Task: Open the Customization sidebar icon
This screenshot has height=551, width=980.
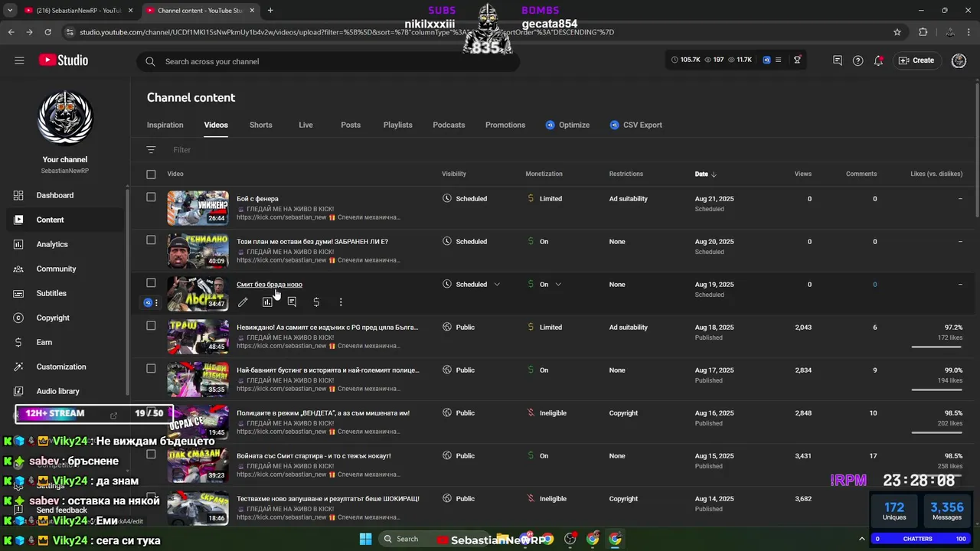Action: tap(18, 367)
